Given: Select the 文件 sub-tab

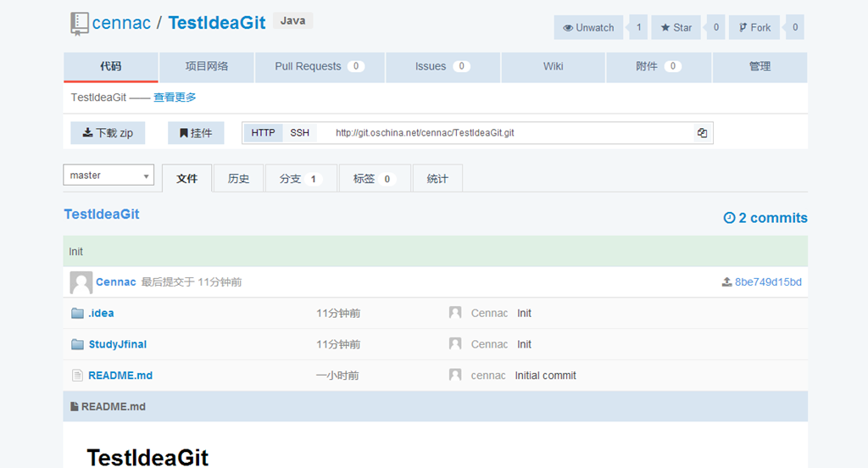Looking at the screenshot, I should tap(186, 179).
